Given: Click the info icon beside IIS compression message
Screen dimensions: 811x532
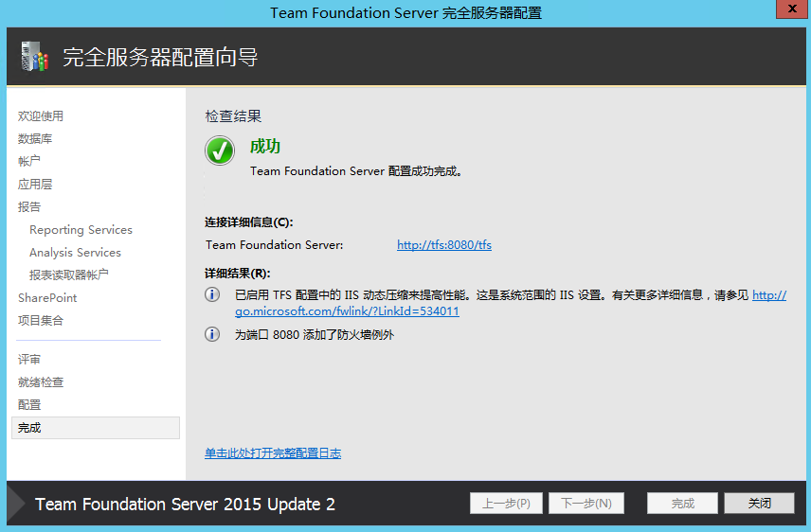Looking at the screenshot, I should click(x=212, y=294).
